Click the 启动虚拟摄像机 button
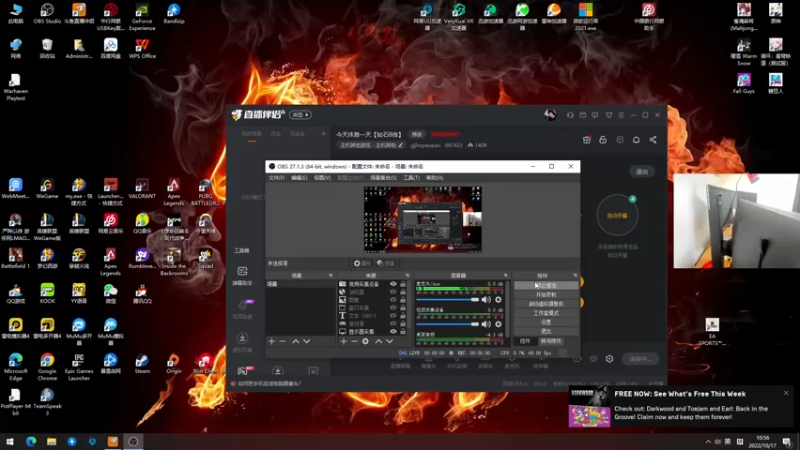800x450 pixels. coord(546,304)
